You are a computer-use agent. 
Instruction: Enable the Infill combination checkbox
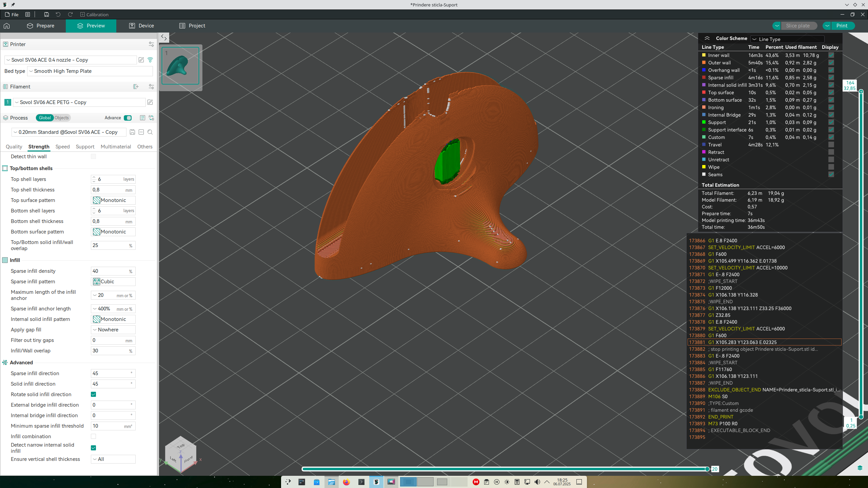(x=93, y=436)
